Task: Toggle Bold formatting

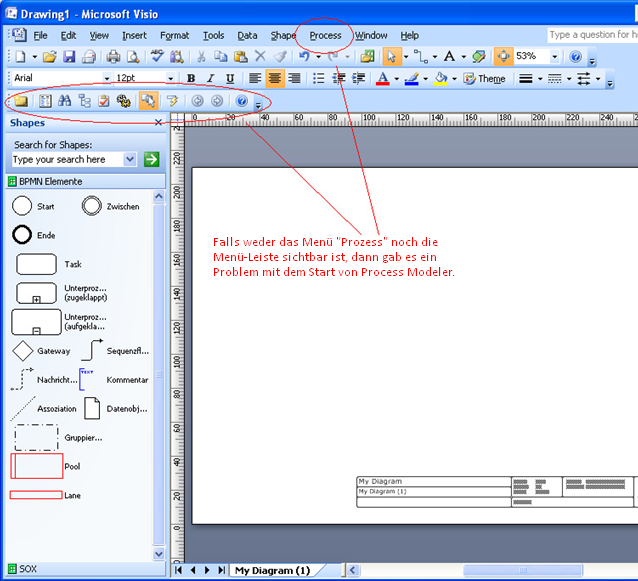Action: coord(191,78)
